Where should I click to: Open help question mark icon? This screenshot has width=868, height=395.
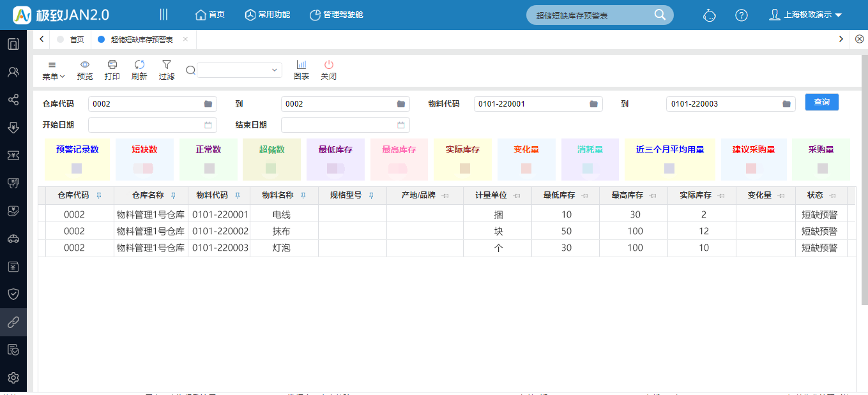click(741, 15)
